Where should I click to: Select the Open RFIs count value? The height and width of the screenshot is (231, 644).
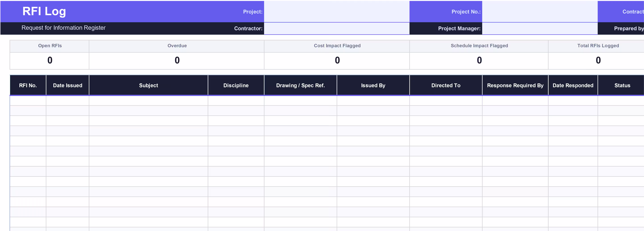point(50,60)
